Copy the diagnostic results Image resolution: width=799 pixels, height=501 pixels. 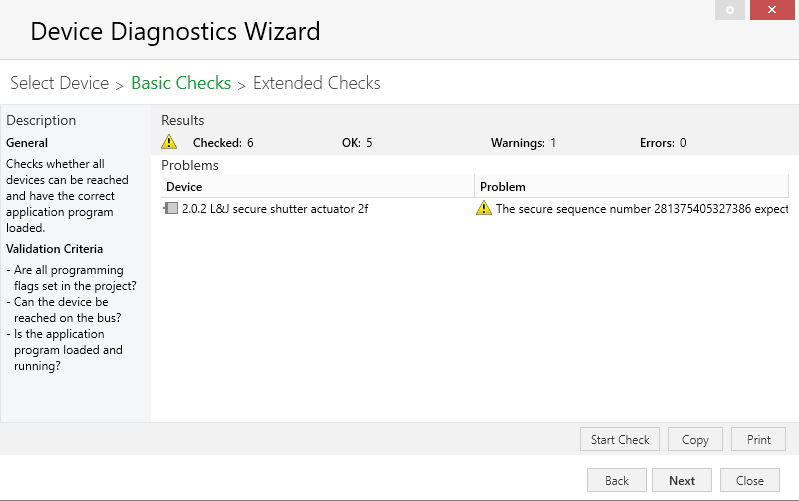[695, 439]
